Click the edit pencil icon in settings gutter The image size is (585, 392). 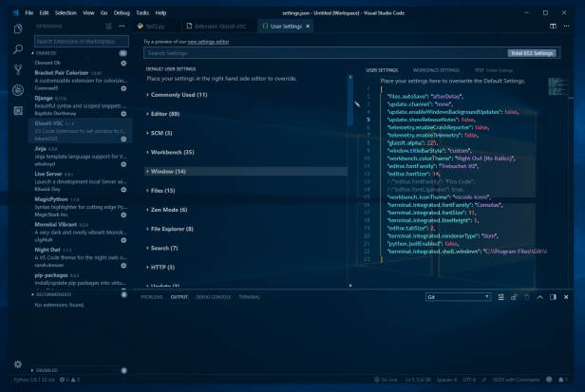coord(358,103)
